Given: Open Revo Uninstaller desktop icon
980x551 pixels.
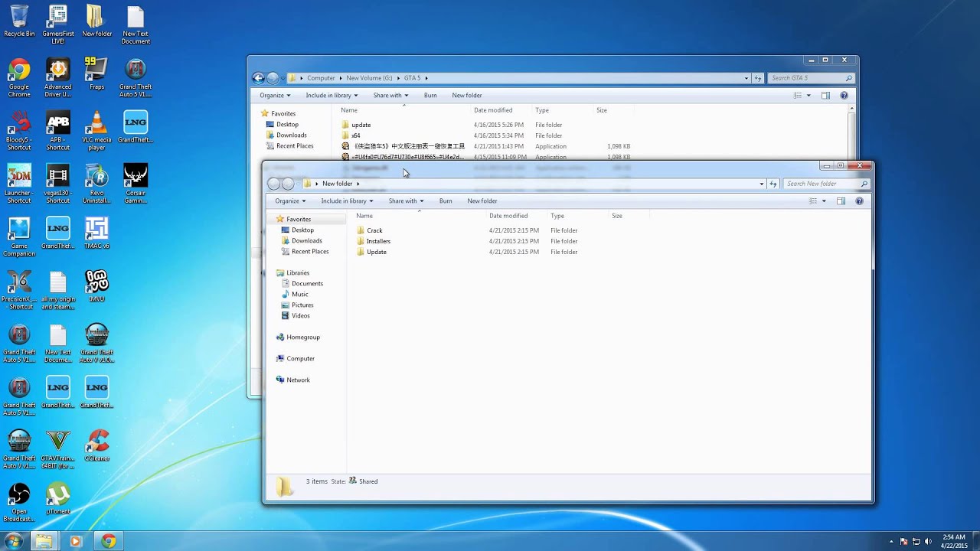Looking at the screenshot, I should (96, 184).
